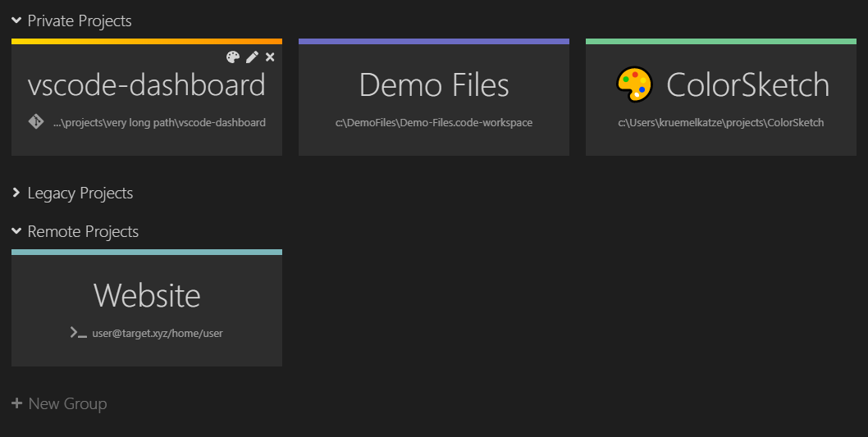Click the terminal icon on the Website card

(79, 332)
